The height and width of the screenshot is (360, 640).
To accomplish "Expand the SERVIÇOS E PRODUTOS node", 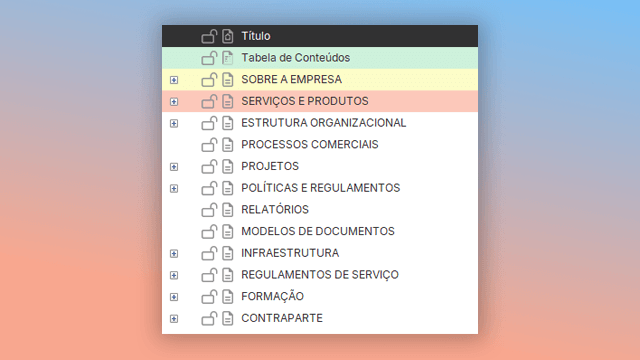I will [174, 102].
